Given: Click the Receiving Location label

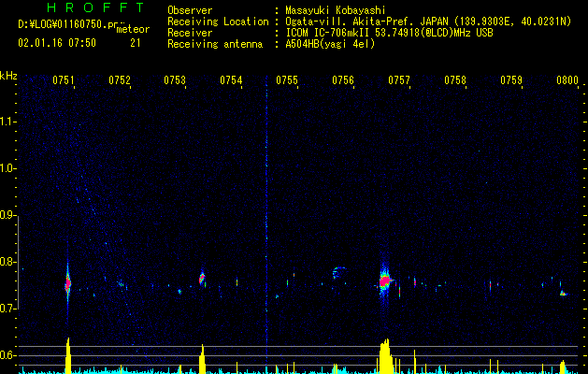Looking at the screenshot, I should [218, 22].
